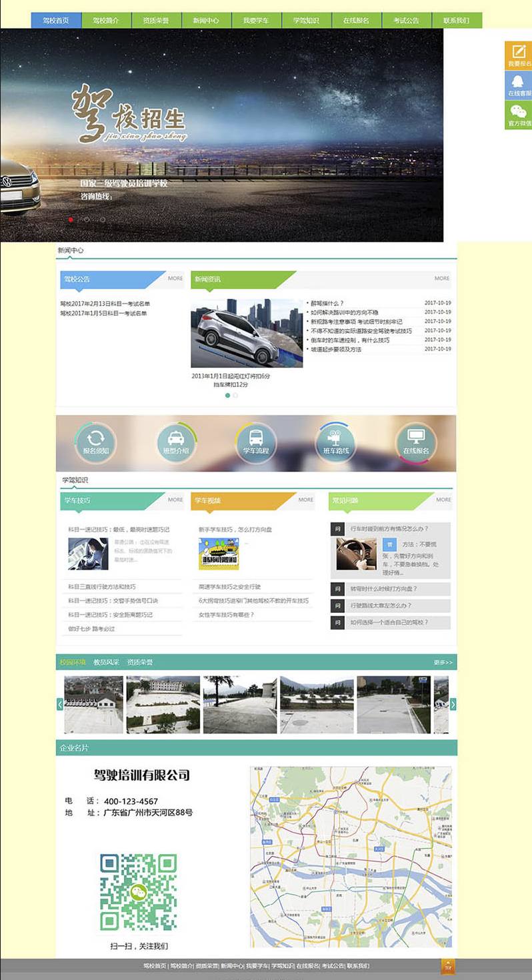Open 新闻中心 in top navigation

tap(206, 20)
